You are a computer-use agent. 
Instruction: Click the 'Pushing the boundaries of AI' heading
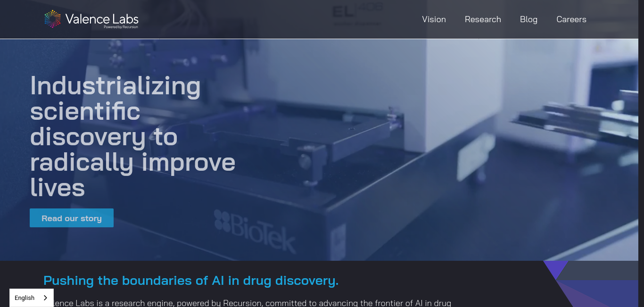coord(191,281)
